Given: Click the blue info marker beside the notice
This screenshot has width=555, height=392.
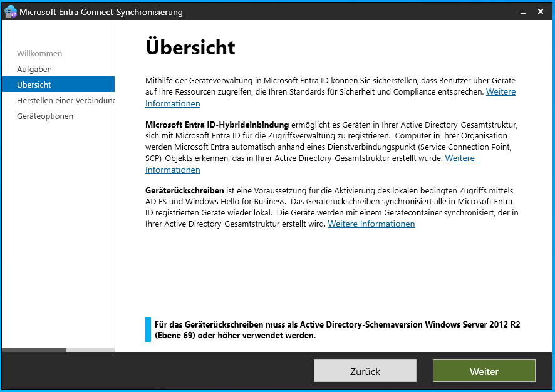Looking at the screenshot, I should (148, 330).
